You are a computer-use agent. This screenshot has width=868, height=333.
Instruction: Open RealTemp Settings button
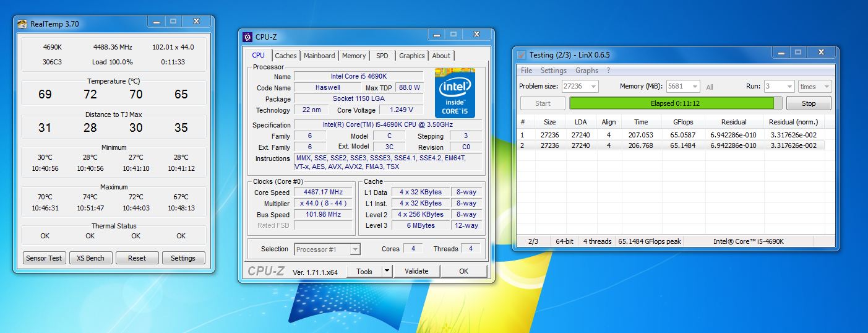(183, 258)
